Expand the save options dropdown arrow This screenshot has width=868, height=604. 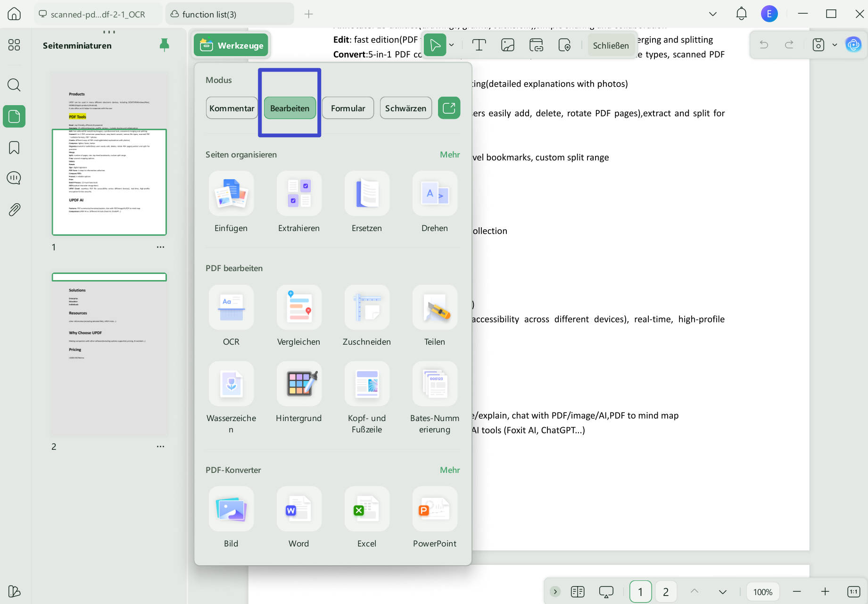coord(835,45)
